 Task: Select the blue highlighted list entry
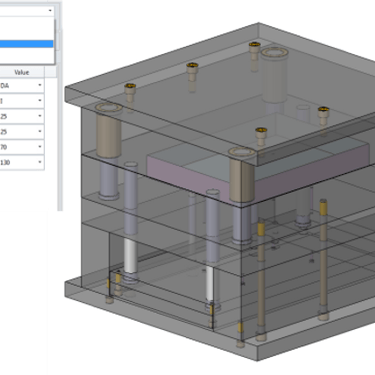click(x=26, y=44)
